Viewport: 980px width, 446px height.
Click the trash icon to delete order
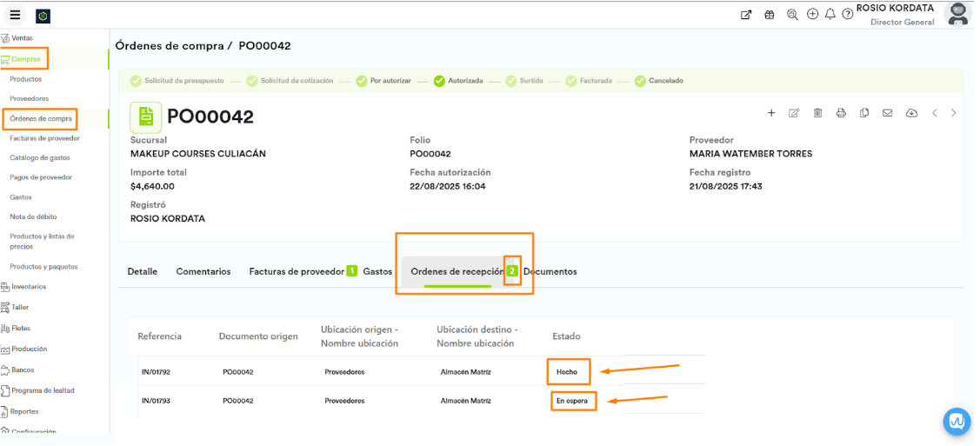point(817,113)
